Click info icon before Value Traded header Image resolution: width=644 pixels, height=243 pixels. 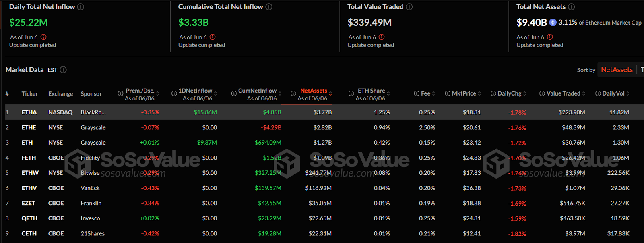click(542, 93)
